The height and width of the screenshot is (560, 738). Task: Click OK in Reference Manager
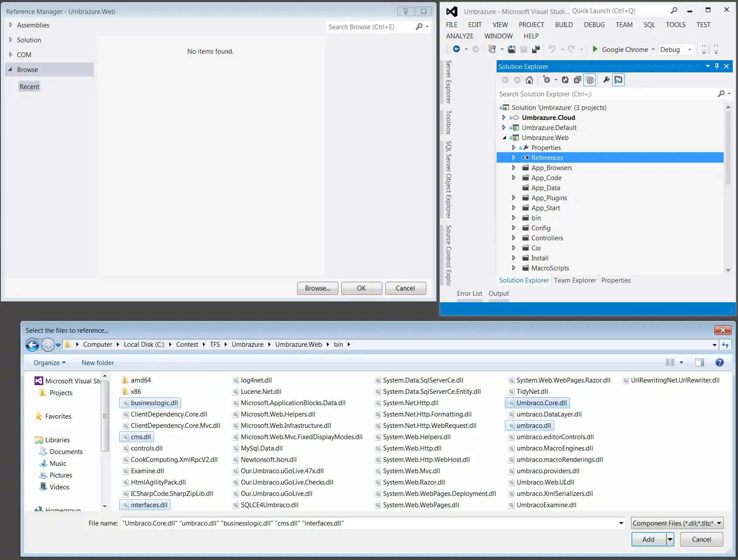pos(361,288)
